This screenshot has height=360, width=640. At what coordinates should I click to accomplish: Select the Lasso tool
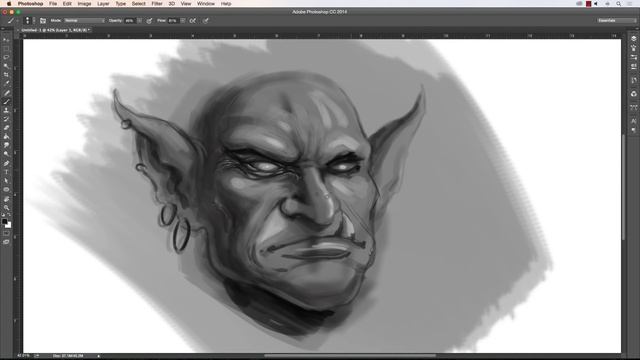click(x=6, y=57)
